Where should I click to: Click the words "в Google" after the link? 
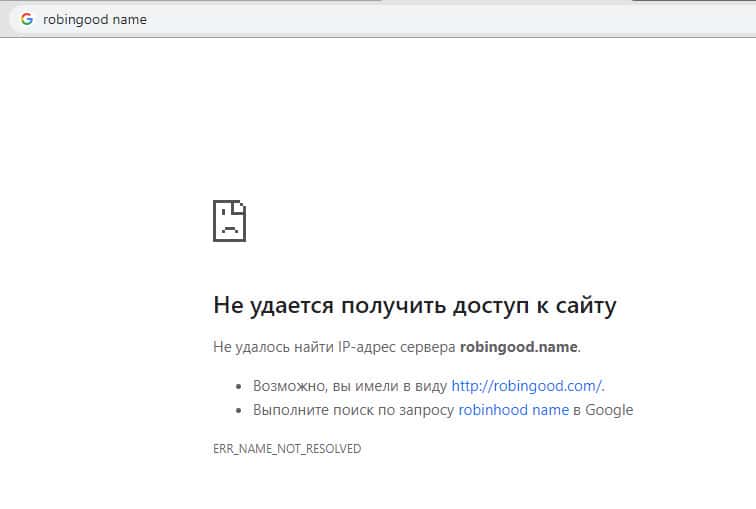coord(603,409)
